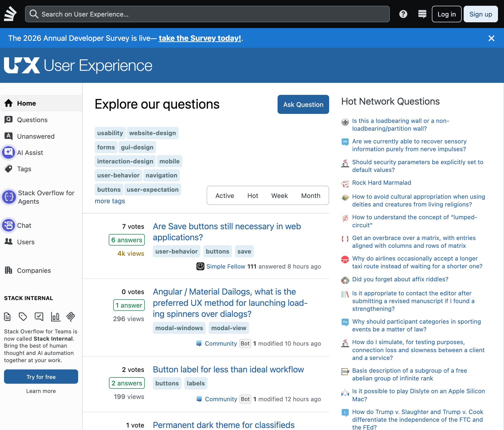Select site icon beside abelian group question

[x=345, y=372]
